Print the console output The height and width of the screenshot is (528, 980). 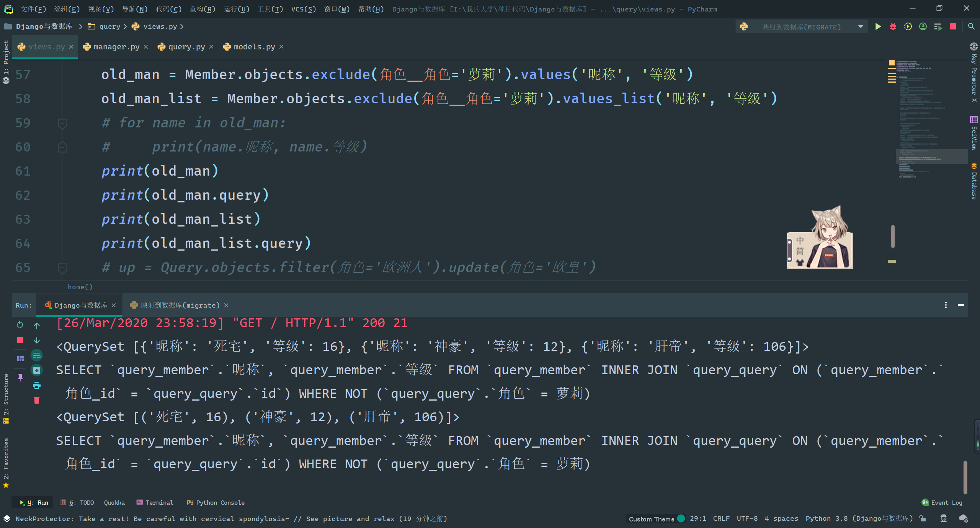click(x=37, y=385)
